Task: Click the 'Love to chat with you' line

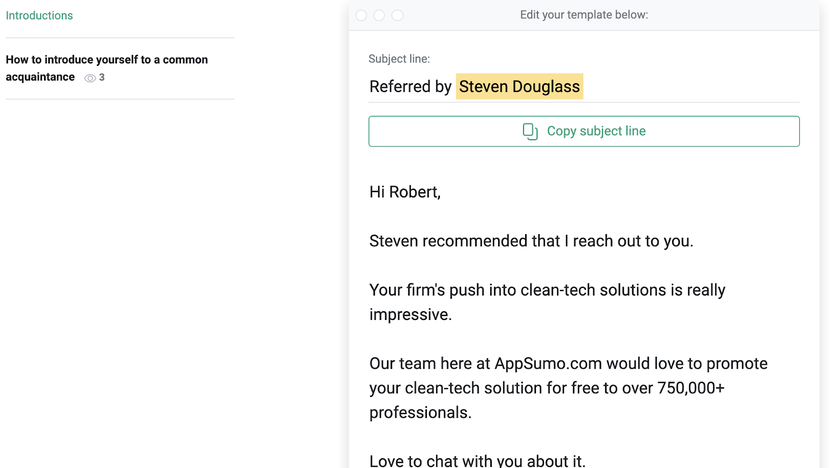Action: [477, 460]
